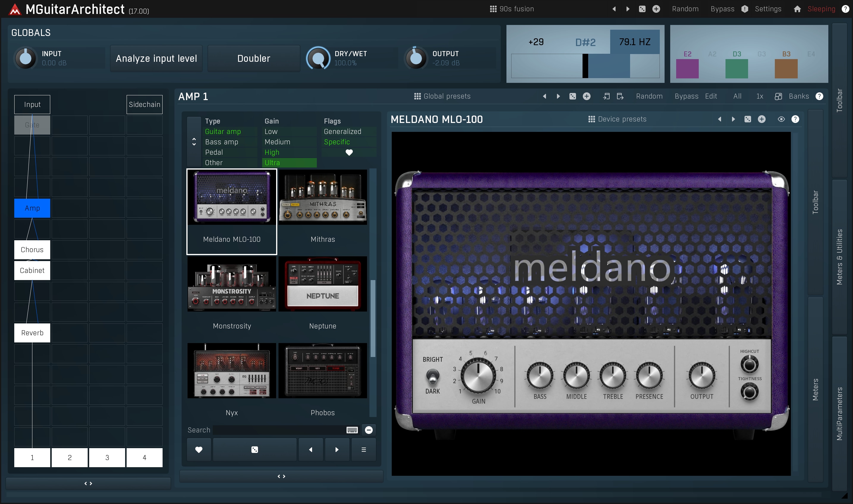Click the home icon in top bar
Image resolution: width=853 pixels, height=504 pixels.
click(797, 9)
